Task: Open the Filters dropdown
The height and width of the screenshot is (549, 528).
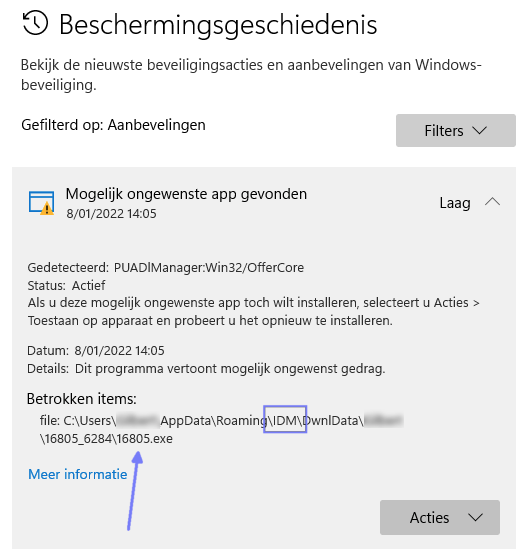Action: pos(456,131)
